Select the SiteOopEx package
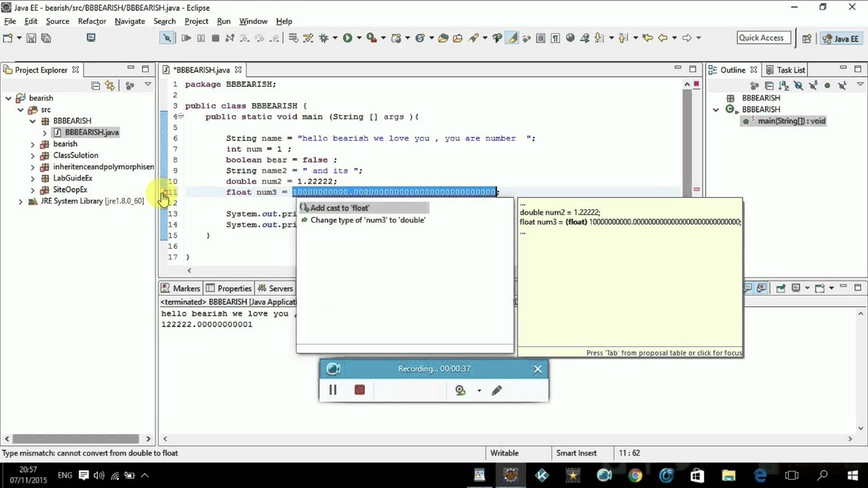 pyautogui.click(x=70, y=190)
